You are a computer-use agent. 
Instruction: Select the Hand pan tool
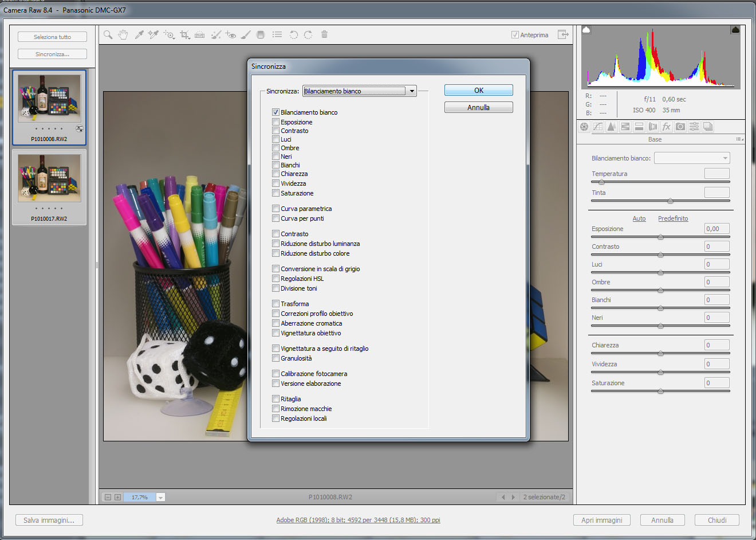[x=123, y=35]
